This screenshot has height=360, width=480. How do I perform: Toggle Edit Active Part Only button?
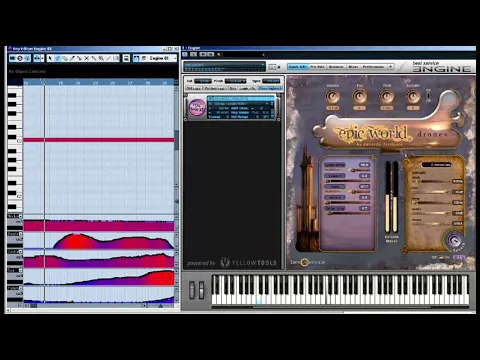click(x=144, y=58)
